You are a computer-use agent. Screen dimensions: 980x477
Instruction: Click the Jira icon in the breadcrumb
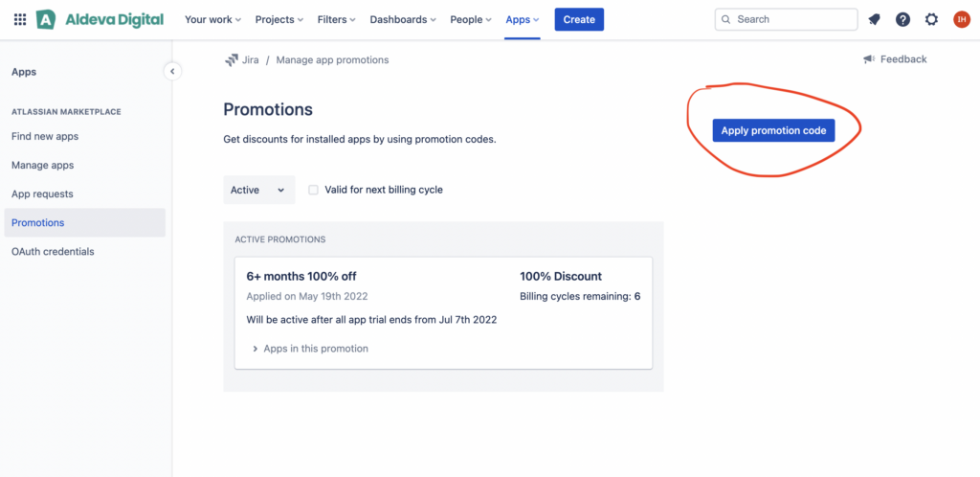click(232, 60)
